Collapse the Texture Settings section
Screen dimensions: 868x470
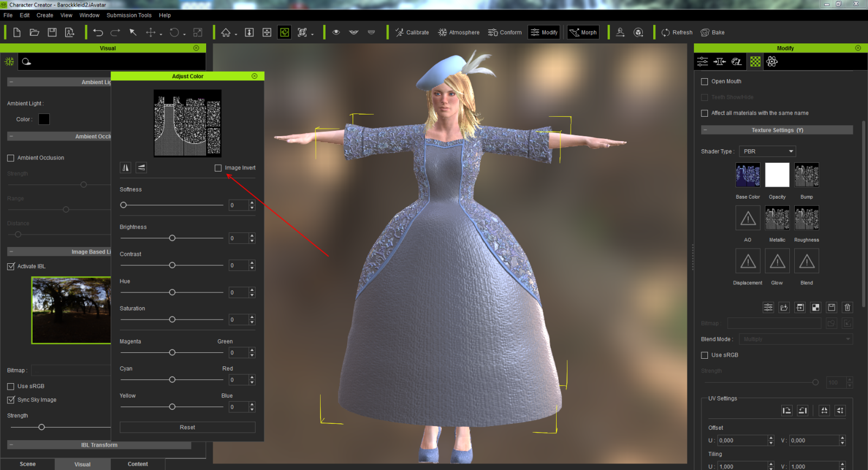tap(705, 130)
